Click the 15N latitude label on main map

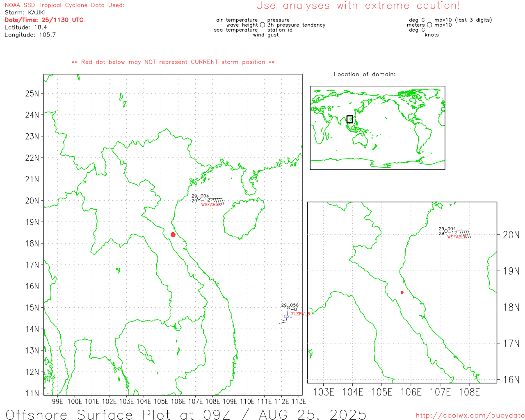click(32, 308)
